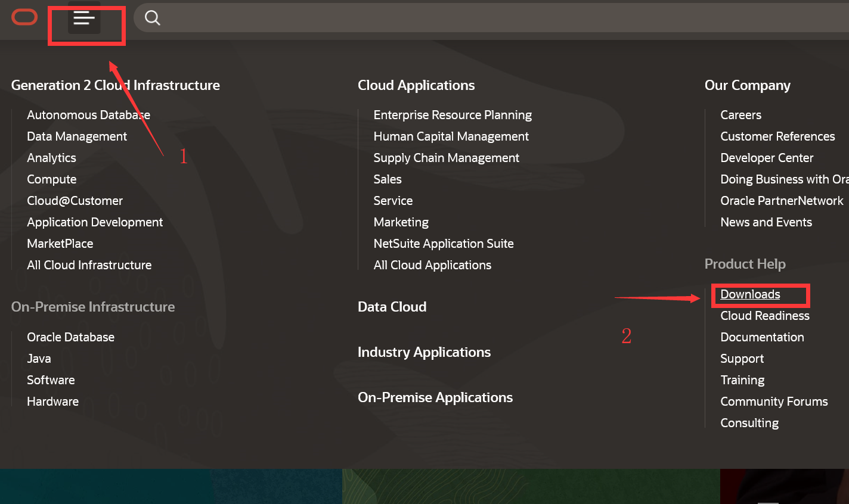Visit Community Forums

774,402
